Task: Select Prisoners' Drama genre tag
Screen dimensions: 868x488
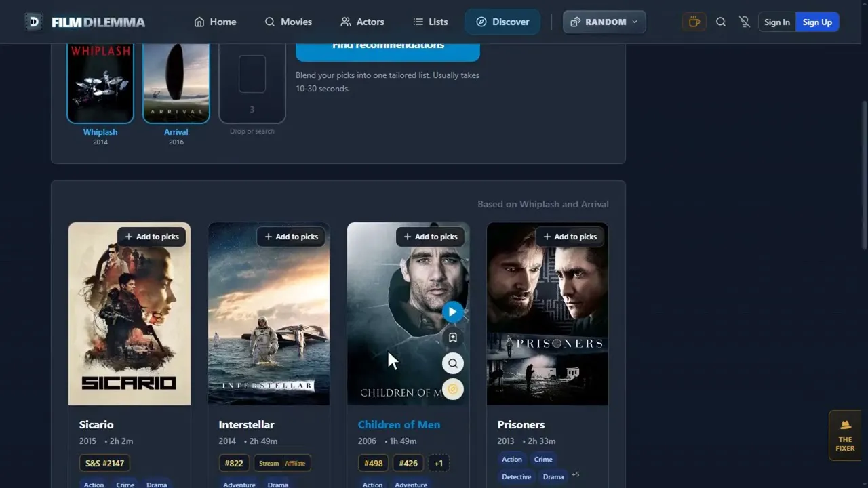Action: (553, 477)
